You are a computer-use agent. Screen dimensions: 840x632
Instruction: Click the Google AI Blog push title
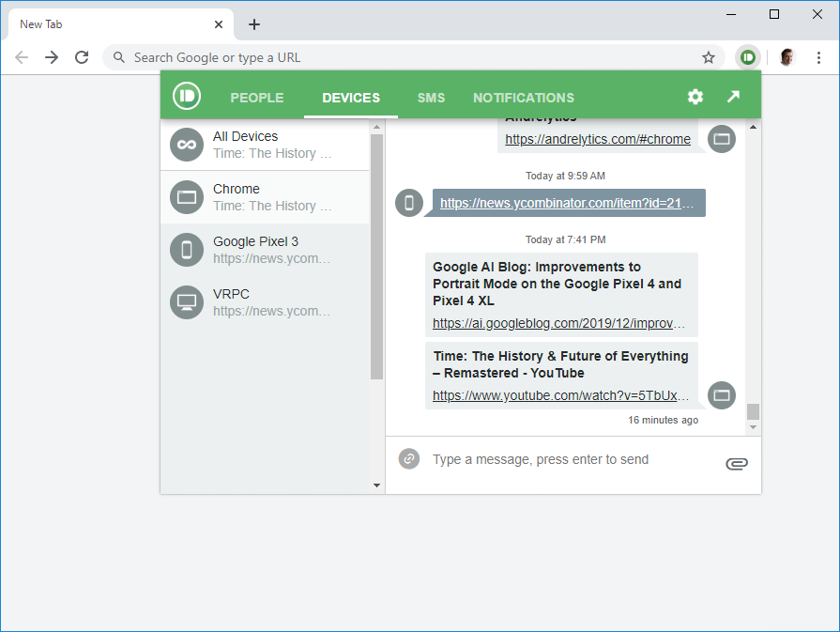557,284
